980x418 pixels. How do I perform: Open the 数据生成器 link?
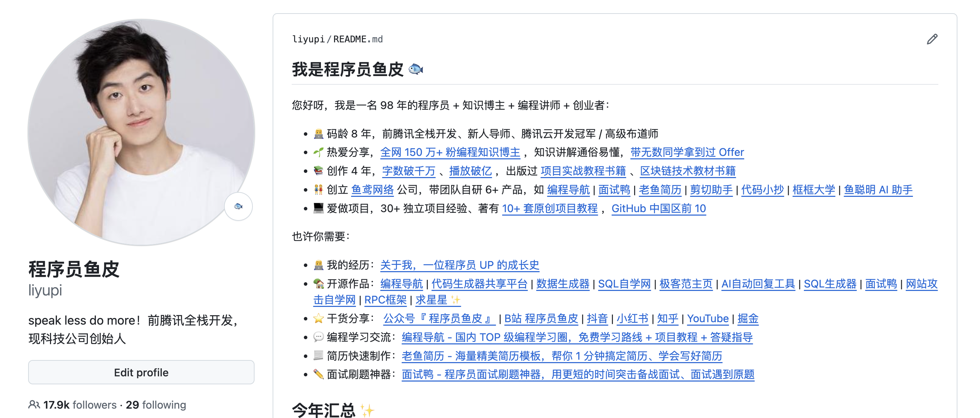click(x=563, y=284)
